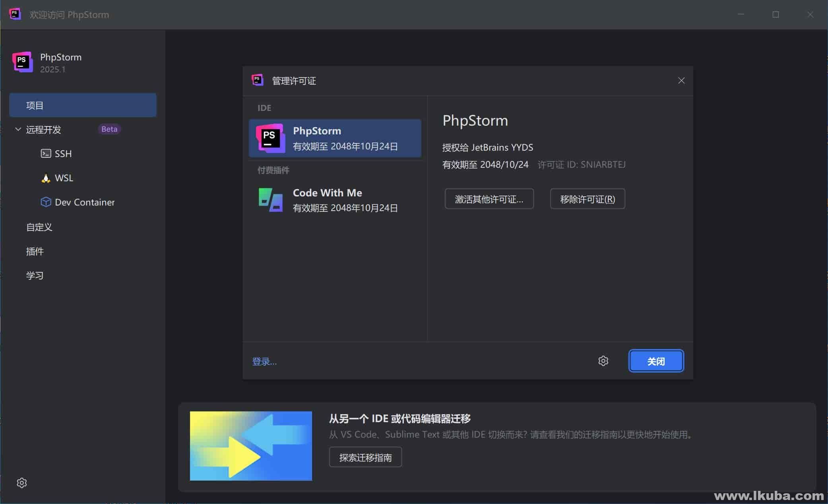This screenshot has height=504, width=828.
Task: Click 有效期至 2048/10/24 text
Action: (x=485, y=165)
